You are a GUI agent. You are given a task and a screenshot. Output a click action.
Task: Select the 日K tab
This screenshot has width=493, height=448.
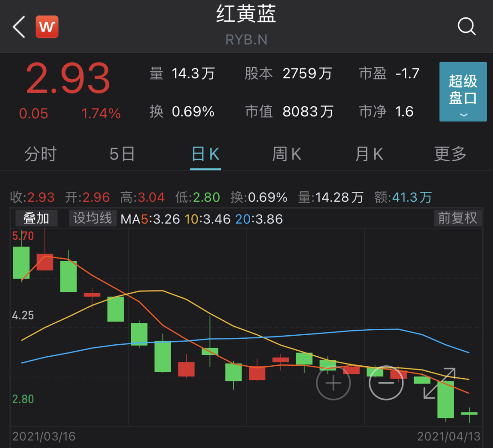(205, 154)
